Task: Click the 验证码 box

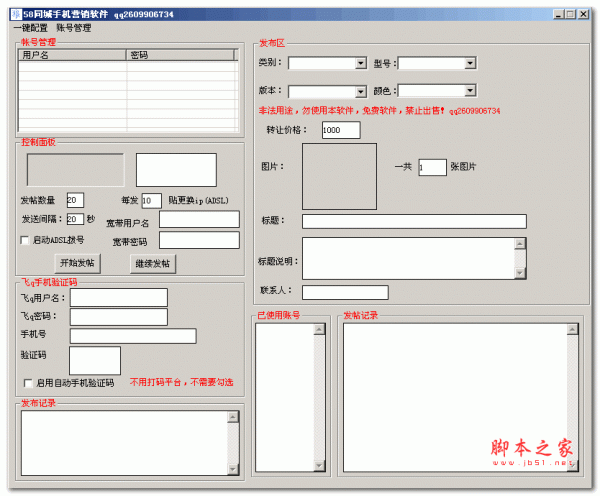Action: point(95,361)
